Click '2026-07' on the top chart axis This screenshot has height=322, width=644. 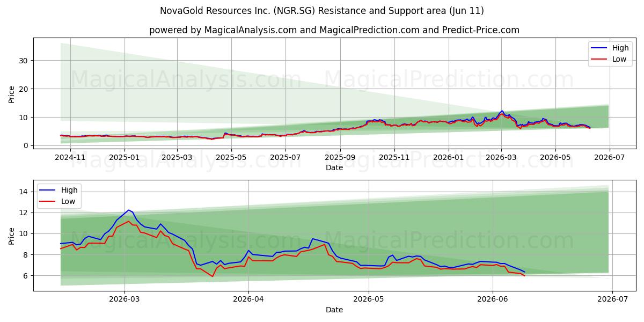coord(609,157)
